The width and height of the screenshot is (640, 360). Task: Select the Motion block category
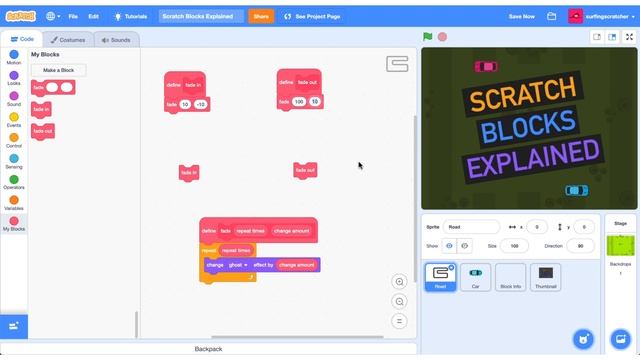pyautogui.click(x=14, y=57)
